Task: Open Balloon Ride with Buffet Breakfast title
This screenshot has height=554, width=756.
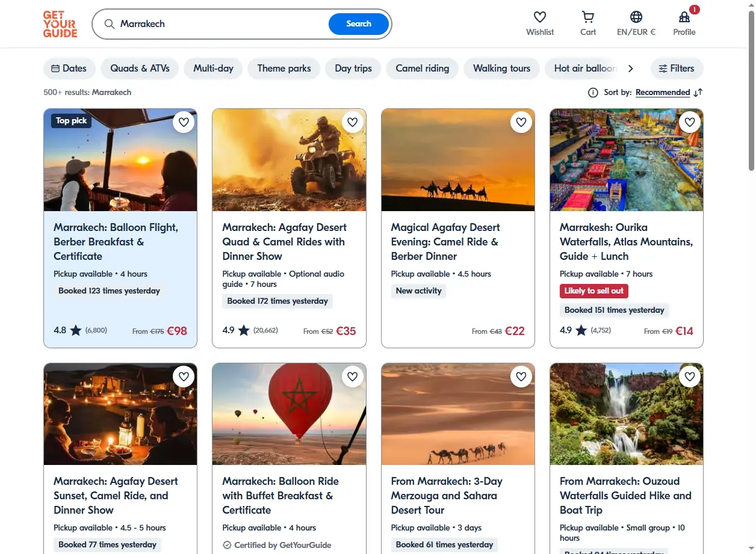Action: [280, 496]
